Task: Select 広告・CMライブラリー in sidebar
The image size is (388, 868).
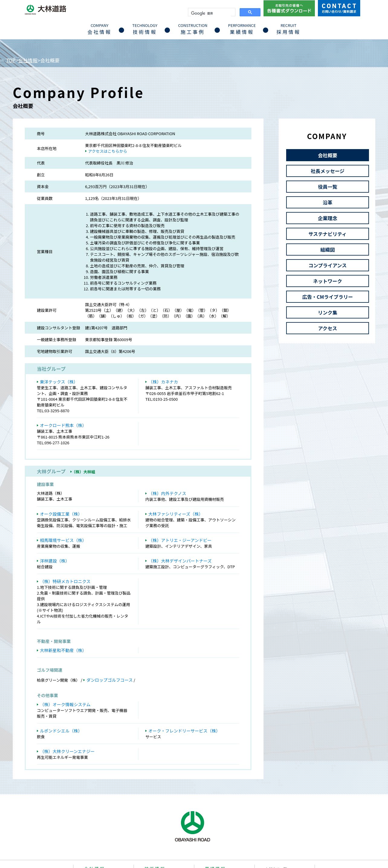Action: pyautogui.click(x=327, y=297)
